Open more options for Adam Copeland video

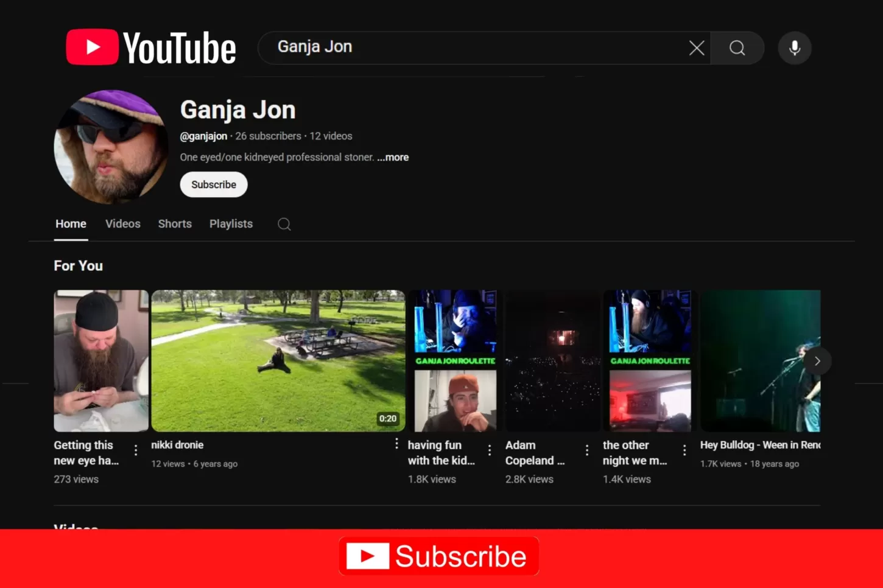point(587,450)
